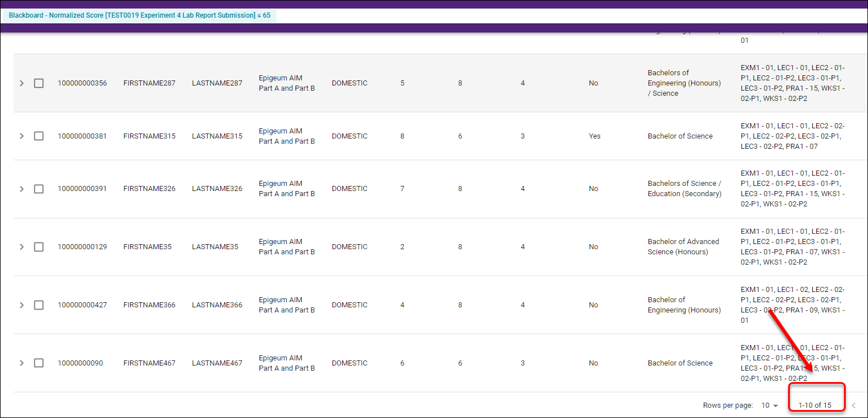Expand row details for FIRSTNAME287

click(x=22, y=83)
